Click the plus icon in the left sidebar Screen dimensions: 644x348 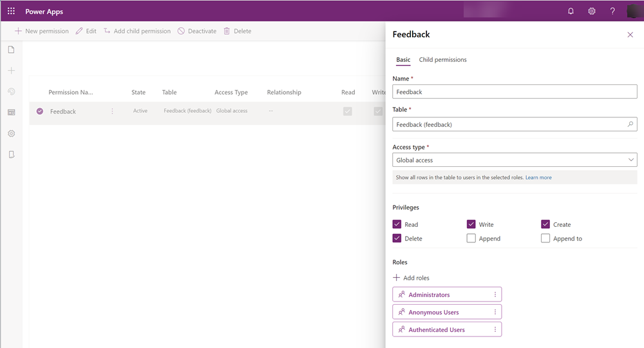coord(12,71)
